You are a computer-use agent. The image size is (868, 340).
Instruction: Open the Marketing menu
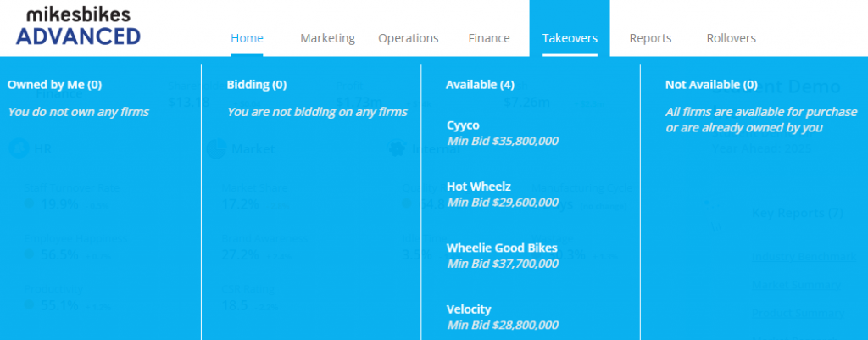point(327,38)
